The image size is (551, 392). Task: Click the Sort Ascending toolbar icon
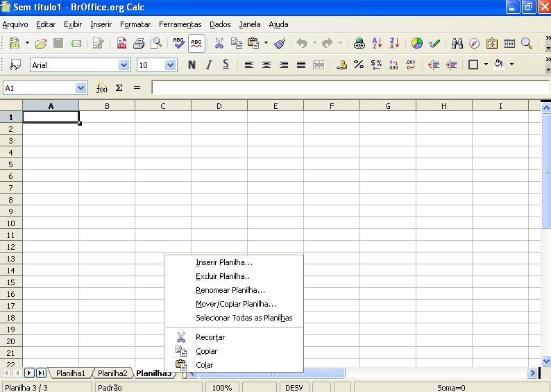click(377, 43)
